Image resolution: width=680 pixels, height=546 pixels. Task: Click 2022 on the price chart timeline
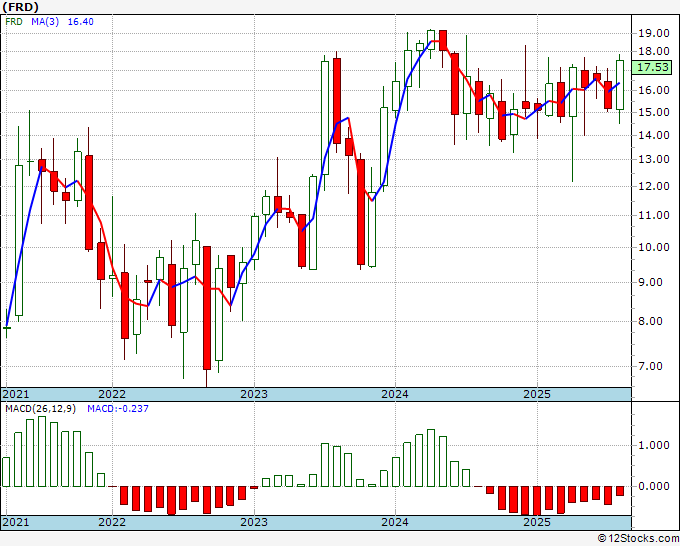[x=111, y=394]
